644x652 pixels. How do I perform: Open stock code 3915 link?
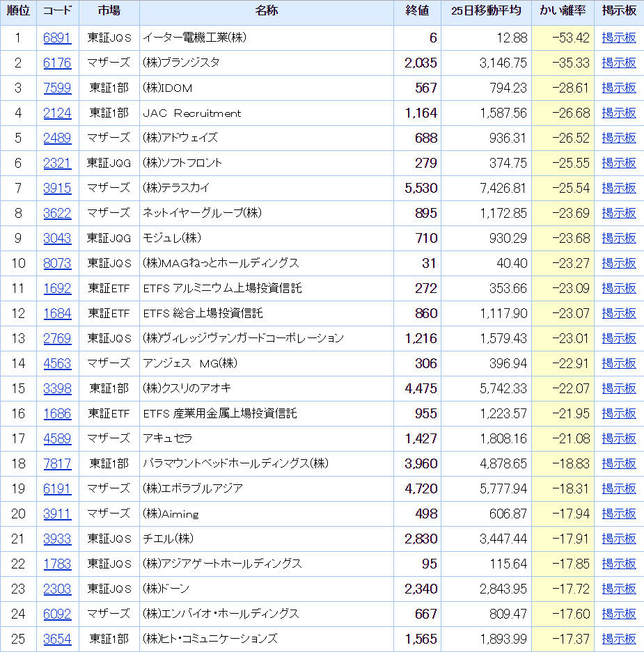pos(57,188)
